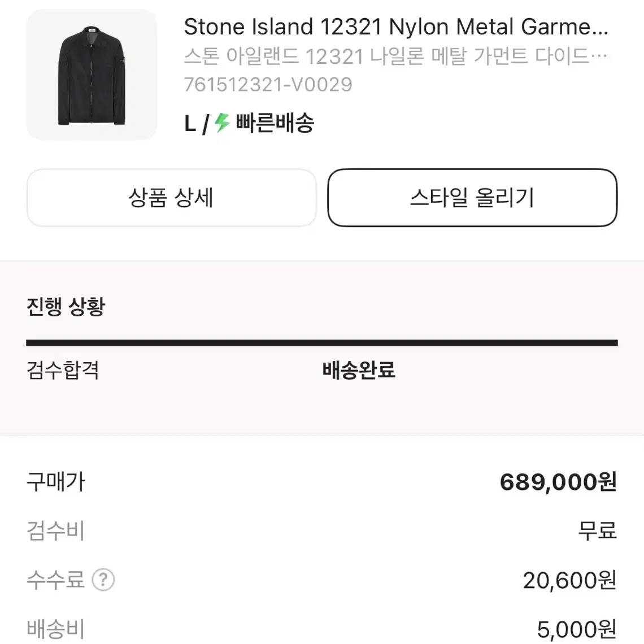Open the 수수료 question mark help icon
The width and height of the screenshot is (644, 644).
coord(103,580)
